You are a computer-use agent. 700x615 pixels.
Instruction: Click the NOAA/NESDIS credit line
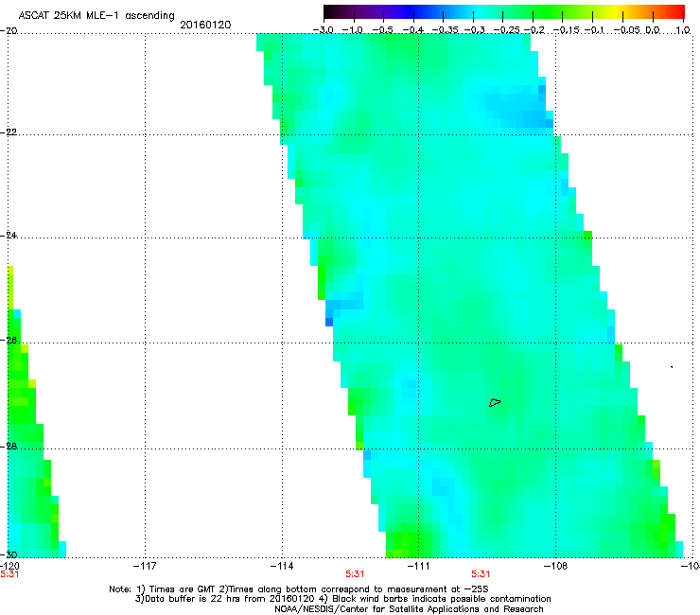409,609
